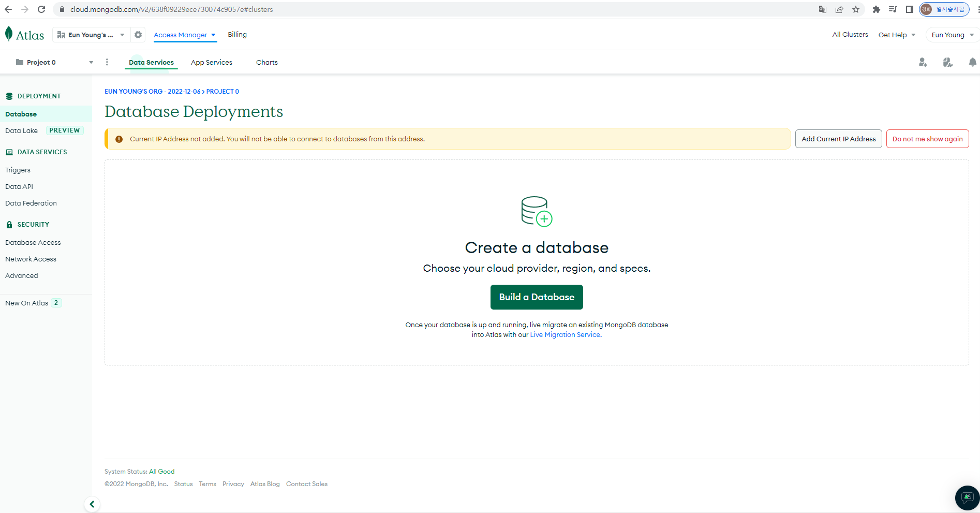980x513 pixels.
Task: Open the Terms footer link
Action: tap(207, 484)
